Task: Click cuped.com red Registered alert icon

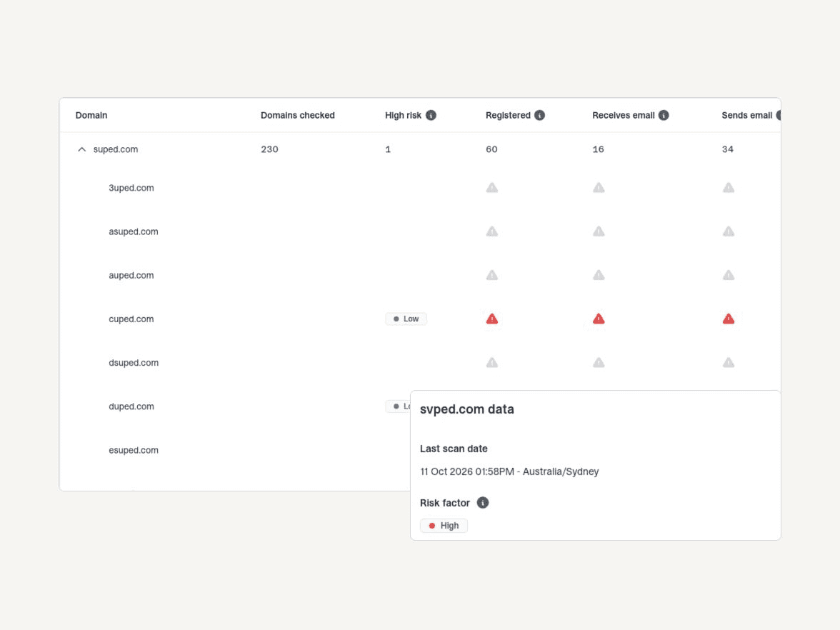Action: [491, 319]
